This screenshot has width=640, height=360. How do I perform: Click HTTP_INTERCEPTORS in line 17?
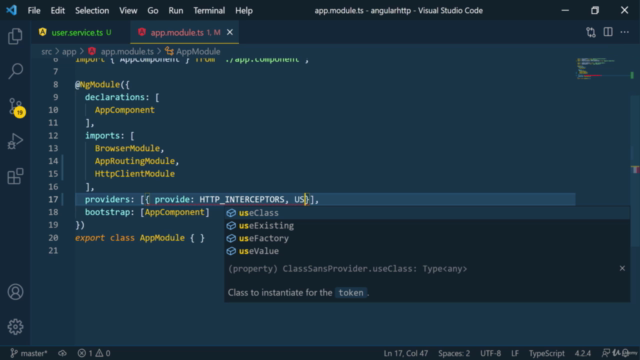click(242, 200)
